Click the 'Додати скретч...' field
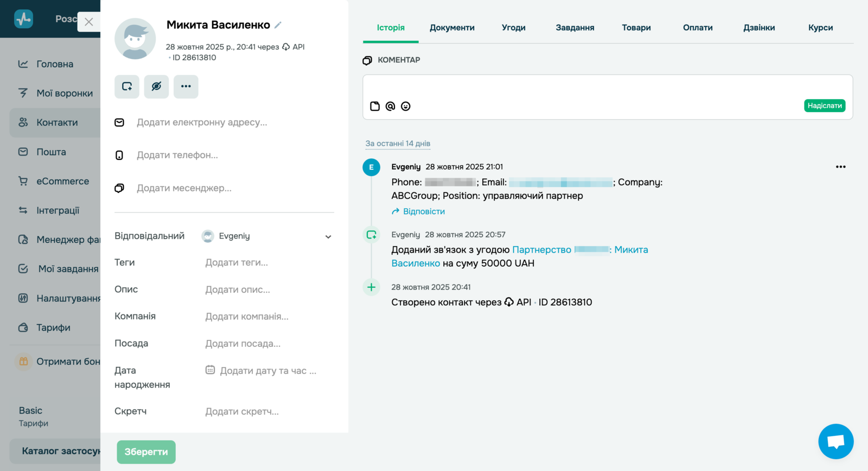The image size is (868, 471). [242, 411]
